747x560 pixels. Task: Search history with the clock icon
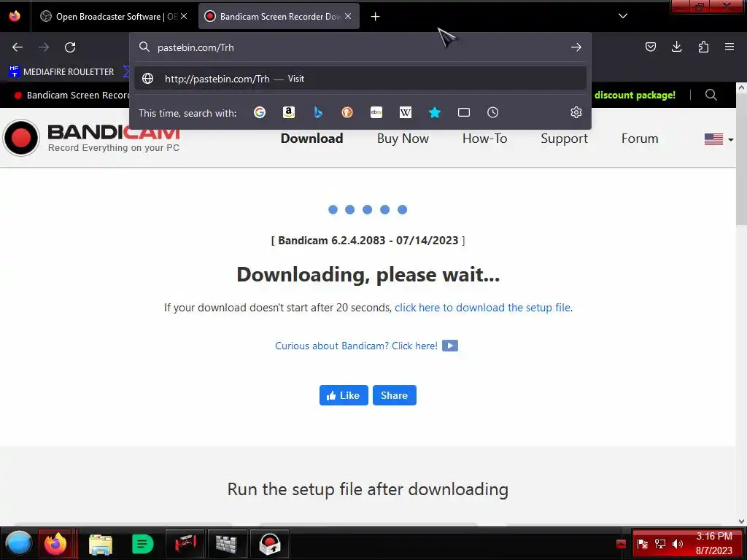point(492,112)
